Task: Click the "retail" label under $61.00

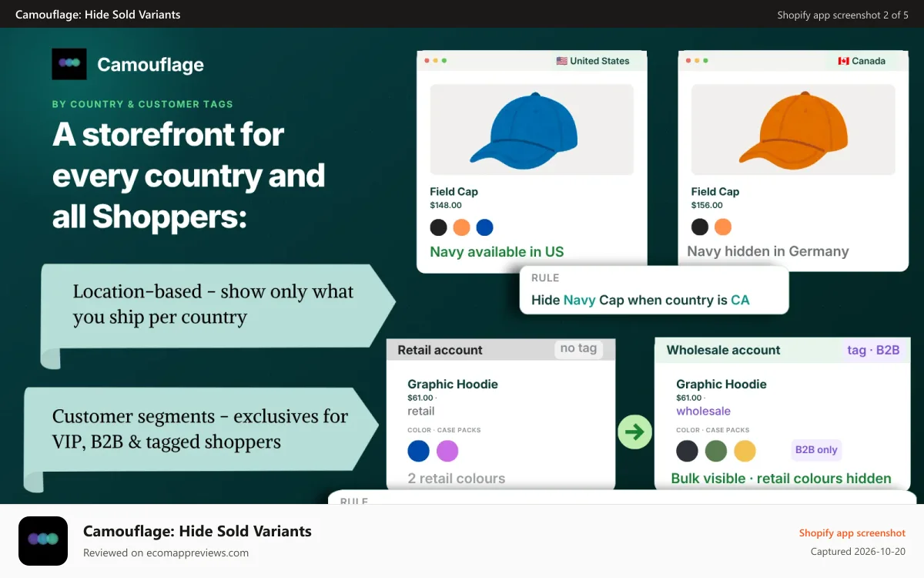Action: click(x=421, y=411)
